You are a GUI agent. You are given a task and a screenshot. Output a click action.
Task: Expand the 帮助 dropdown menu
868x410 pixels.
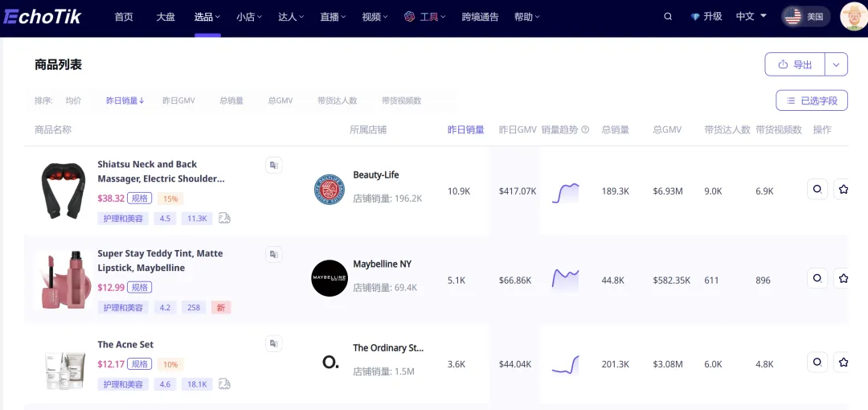527,17
